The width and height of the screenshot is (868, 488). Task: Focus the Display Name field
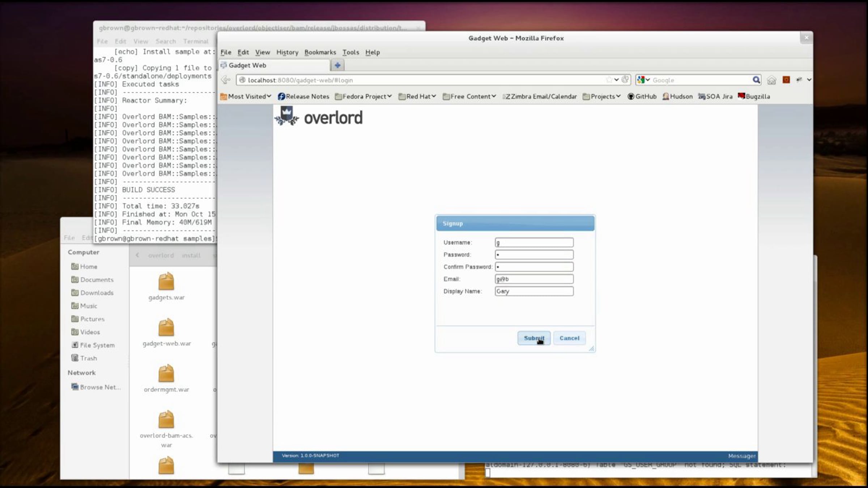coord(534,291)
